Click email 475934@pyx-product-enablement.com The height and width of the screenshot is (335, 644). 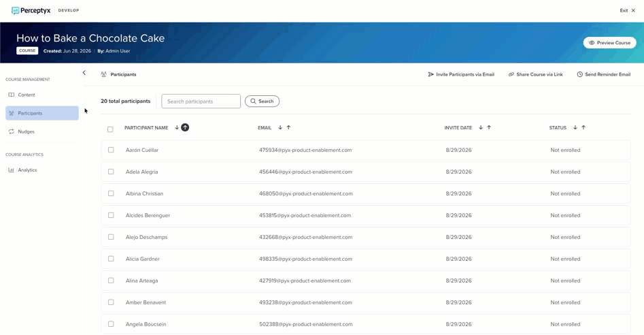tap(305, 150)
